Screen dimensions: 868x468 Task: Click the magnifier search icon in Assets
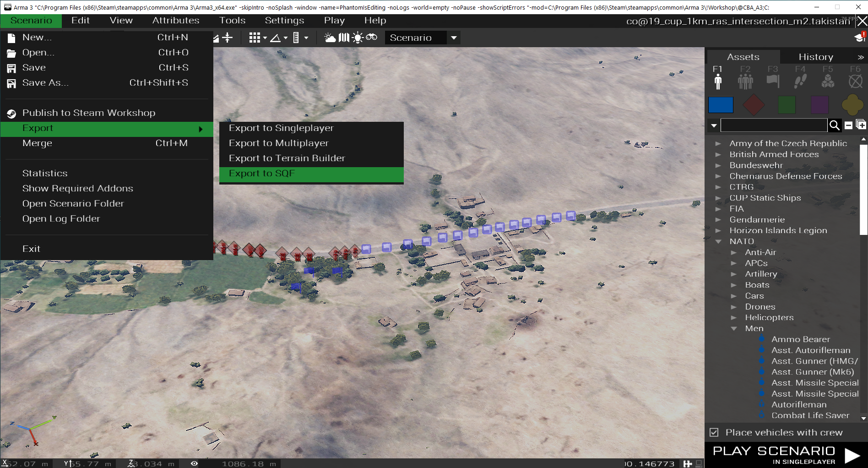coord(835,125)
